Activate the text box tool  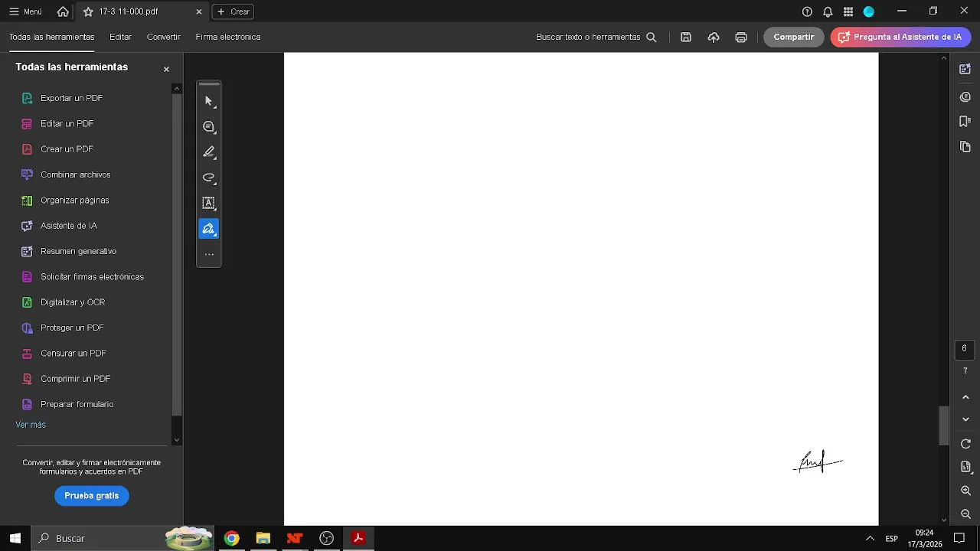point(209,203)
